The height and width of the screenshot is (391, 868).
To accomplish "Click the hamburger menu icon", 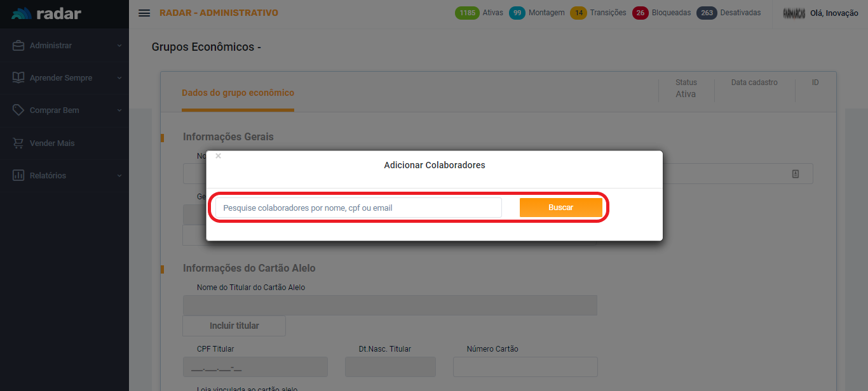I will (x=144, y=13).
